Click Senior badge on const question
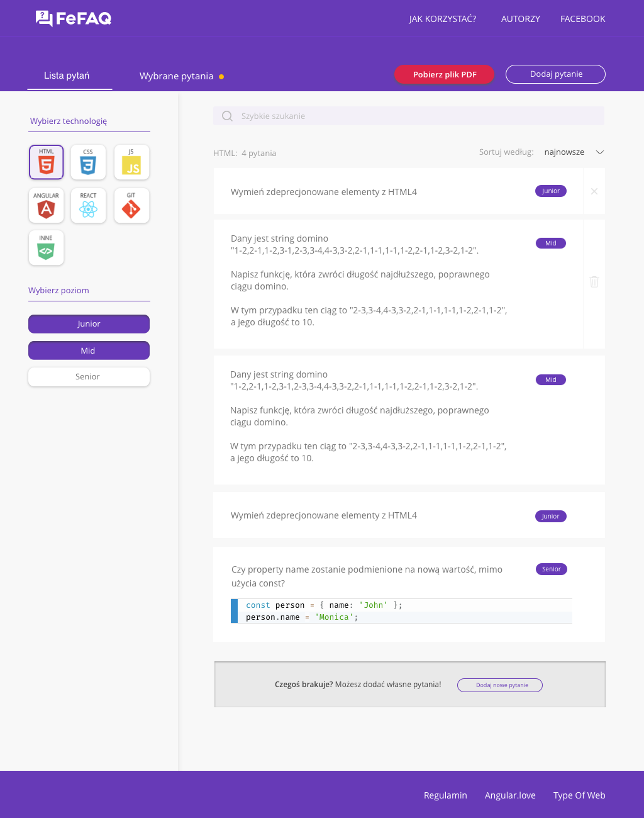Image resolution: width=644 pixels, height=818 pixels. 552,569
